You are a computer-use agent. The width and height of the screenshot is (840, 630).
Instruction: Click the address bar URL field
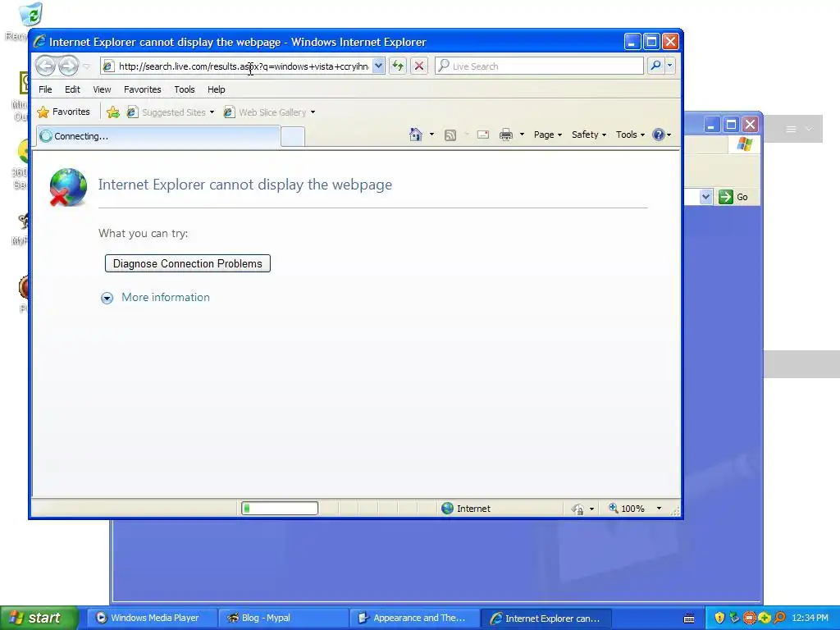(x=244, y=66)
